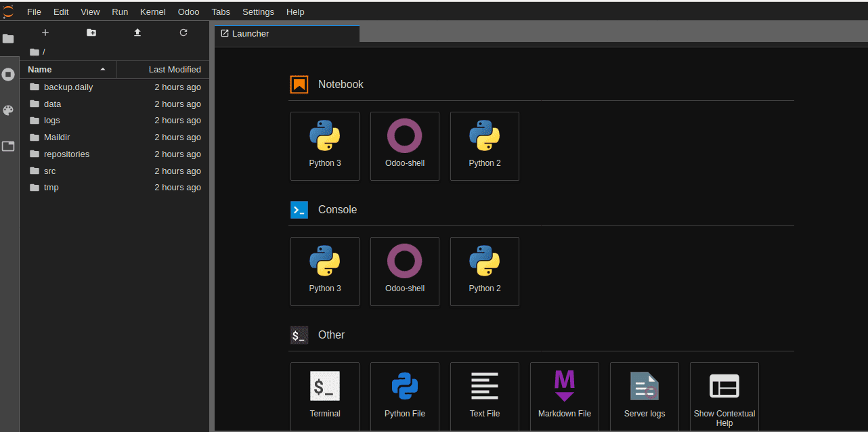
Task: Refresh the file list
Action: click(x=183, y=33)
